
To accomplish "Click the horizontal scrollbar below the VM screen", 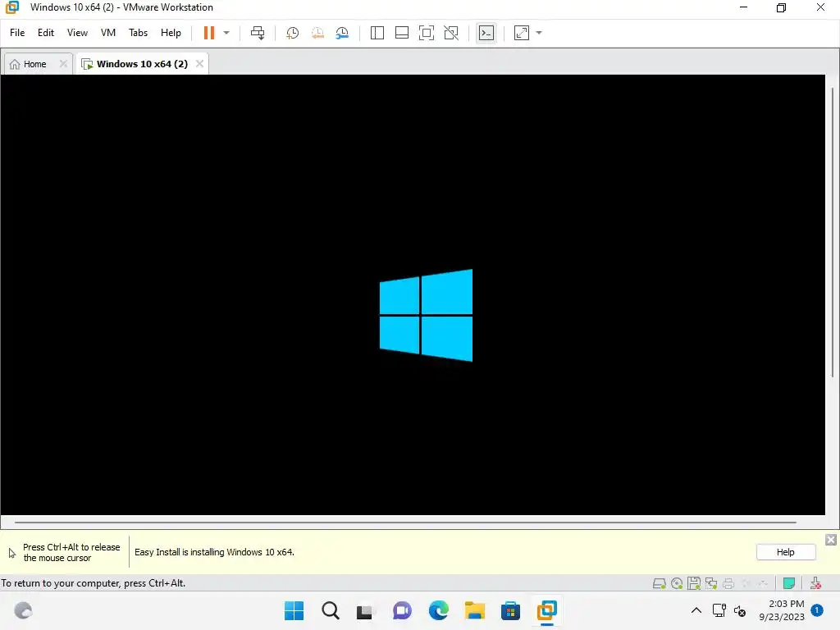I will pos(405,522).
